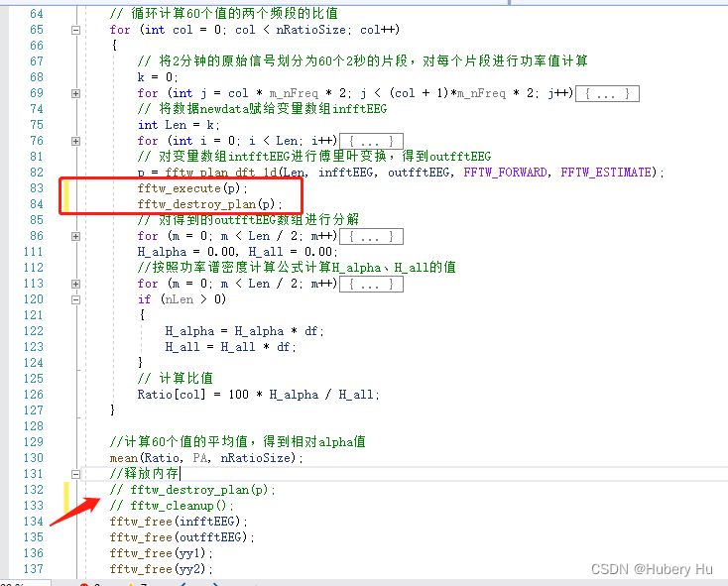Viewport: 728px width, 586px height.
Task: Click the fftw_free(yy2); line
Action: (161, 569)
